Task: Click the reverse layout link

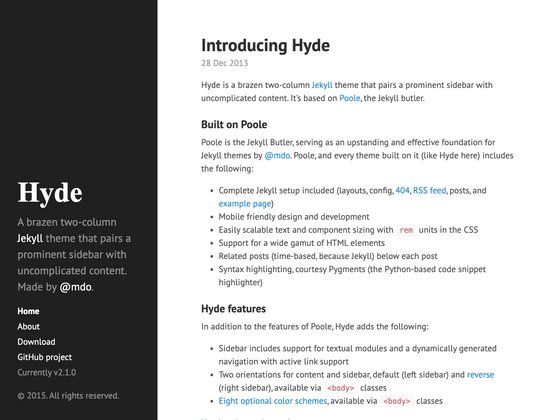Action: (x=480, y=375)
